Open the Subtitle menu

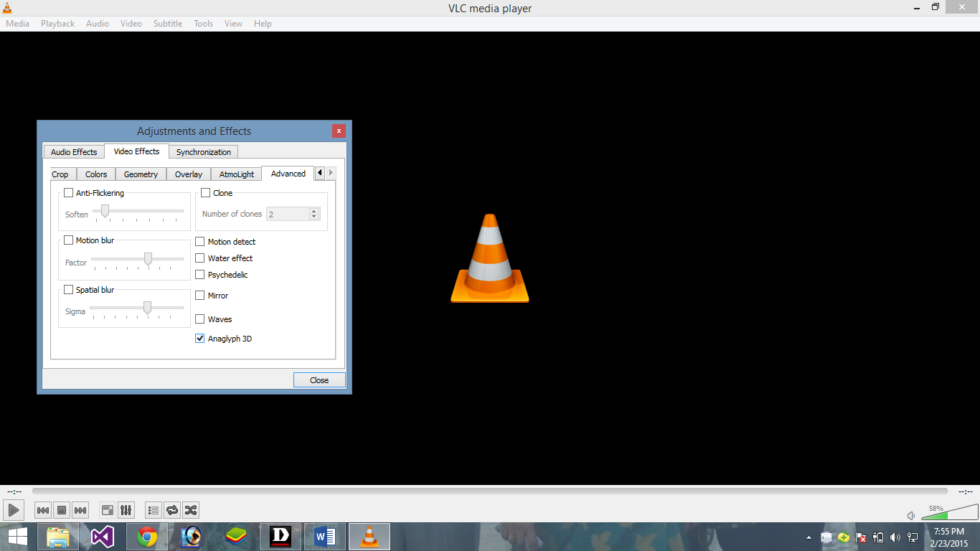point(168,24)
